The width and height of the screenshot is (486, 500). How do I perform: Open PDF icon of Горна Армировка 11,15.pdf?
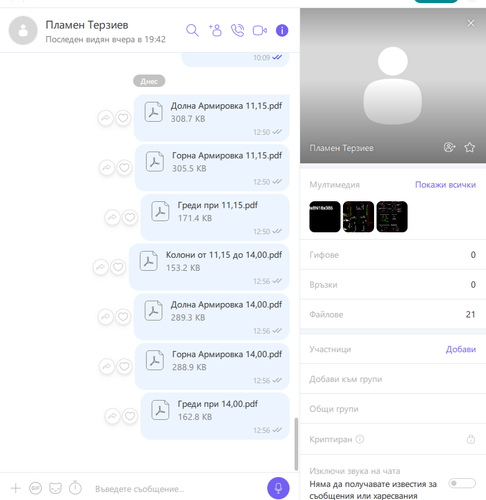pyautogui.click(x=155, y=162)
